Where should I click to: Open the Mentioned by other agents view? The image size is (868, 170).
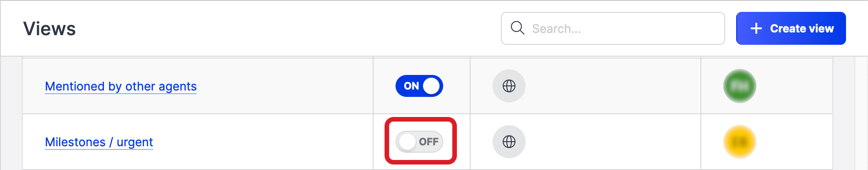[121, 86]
